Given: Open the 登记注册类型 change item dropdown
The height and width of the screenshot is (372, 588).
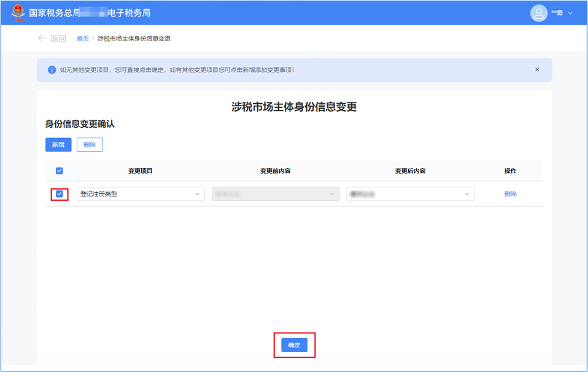Looking at the screenshot, I should 140,194.
